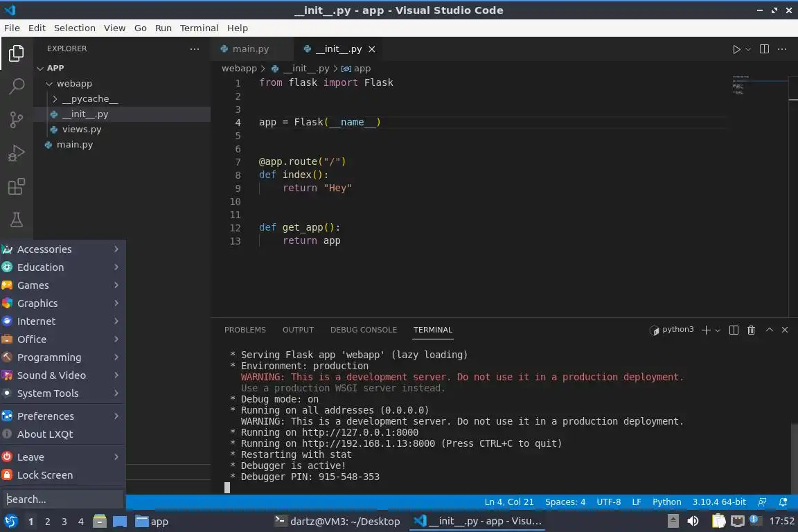The height and width of the screenshot is (532, 798).
Task: Click Python language mode status
Action: coord(666,502)
